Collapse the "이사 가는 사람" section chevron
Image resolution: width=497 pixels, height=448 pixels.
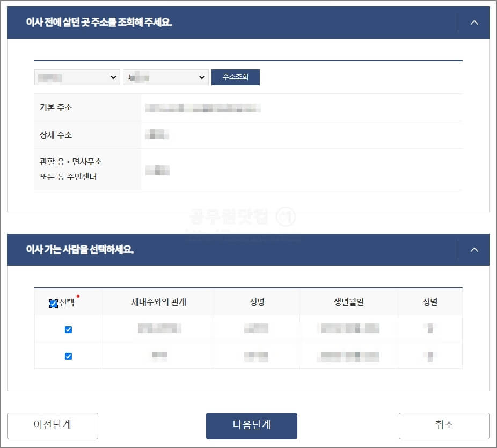473,250
